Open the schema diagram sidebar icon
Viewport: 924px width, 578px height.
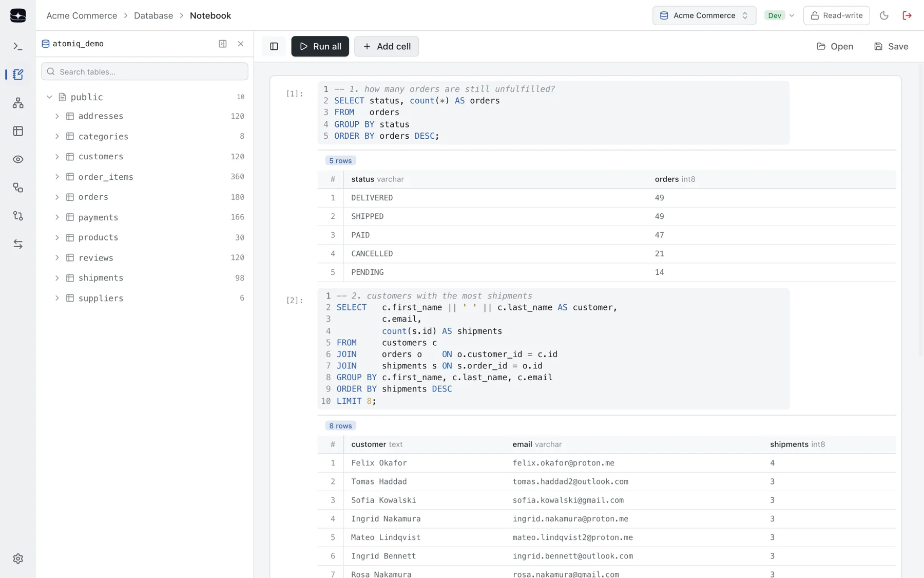(x=18, y=103)
